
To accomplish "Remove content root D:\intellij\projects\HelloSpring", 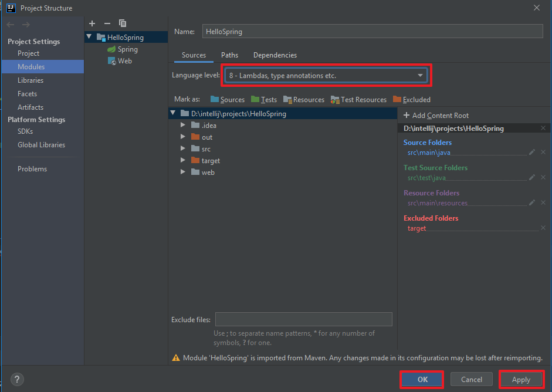I will tap(543, 128).
